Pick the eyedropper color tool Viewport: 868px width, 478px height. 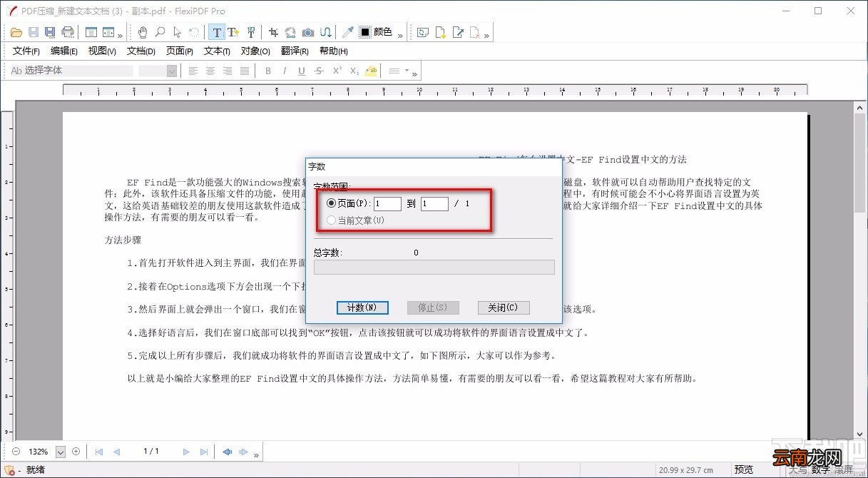click(x=348, y=32)
